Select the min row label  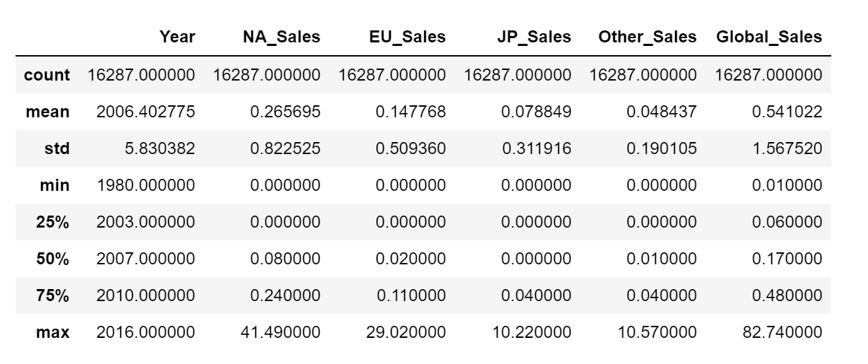coord(55,185)
